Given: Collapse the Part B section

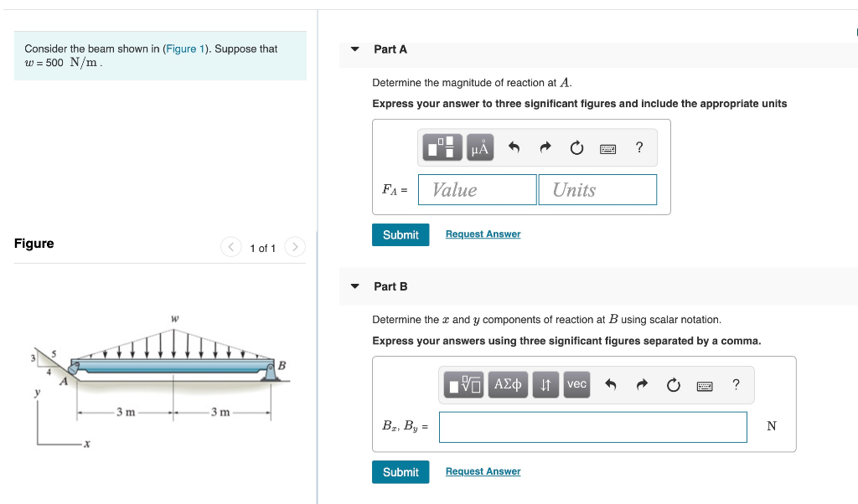Looking at the screenshot, I should 355,286.
